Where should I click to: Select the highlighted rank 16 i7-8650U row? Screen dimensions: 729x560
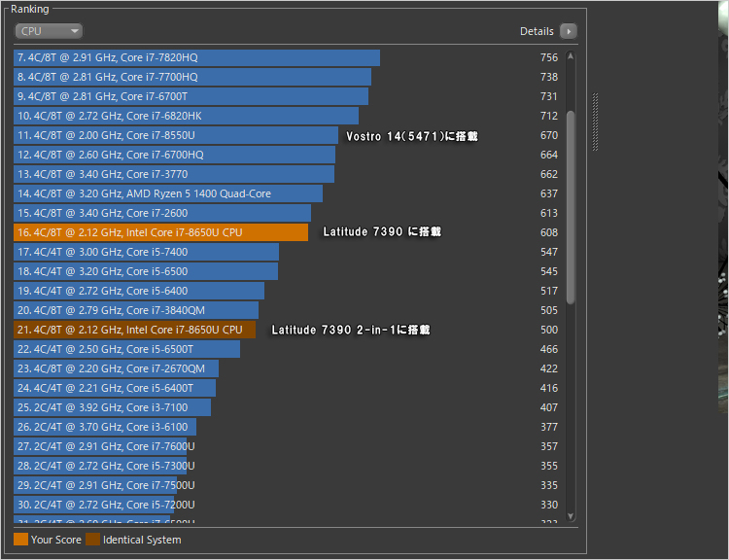coord(160,232)
